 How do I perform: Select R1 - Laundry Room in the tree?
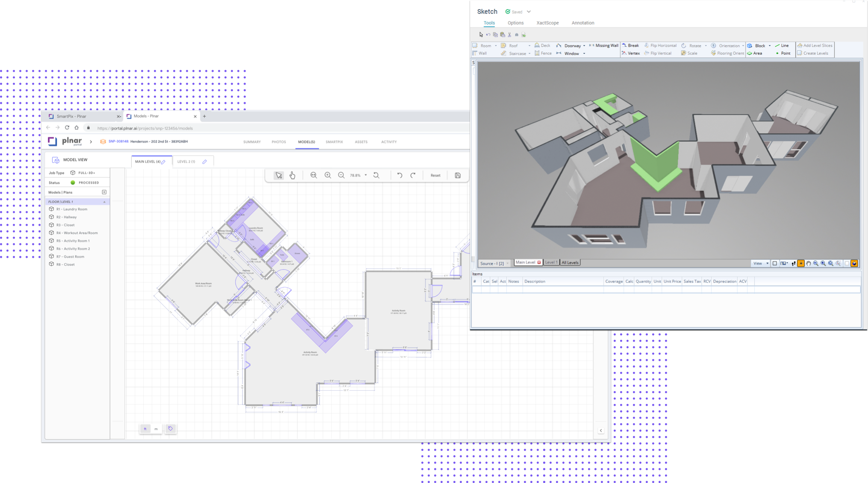pos(72,209)
